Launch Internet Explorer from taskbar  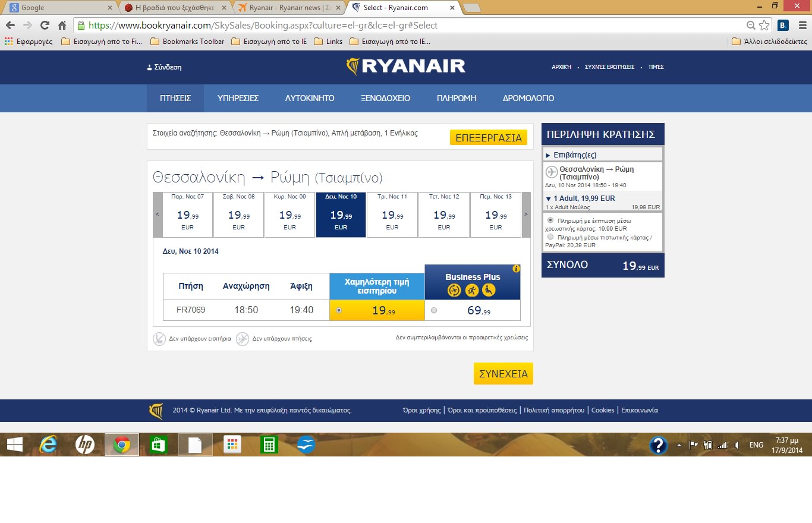click(48, 445)
